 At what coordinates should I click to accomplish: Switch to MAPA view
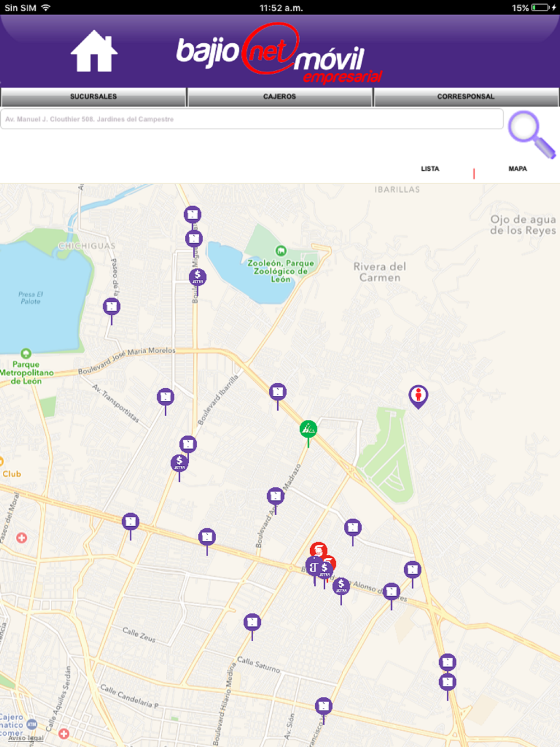[517, 169]
